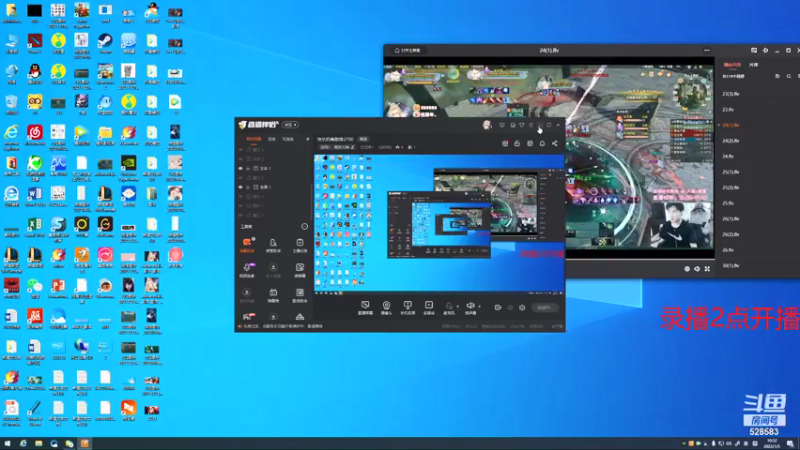
Task: Toggle visibility eye of 文本 1 source
Action: point(240,168)
